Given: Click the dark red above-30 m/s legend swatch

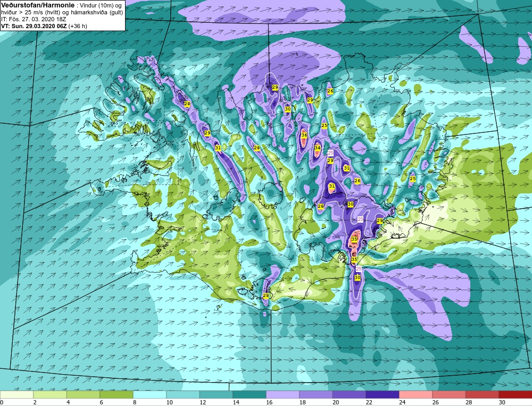Looking at the screenshot, I should [516, 394].
